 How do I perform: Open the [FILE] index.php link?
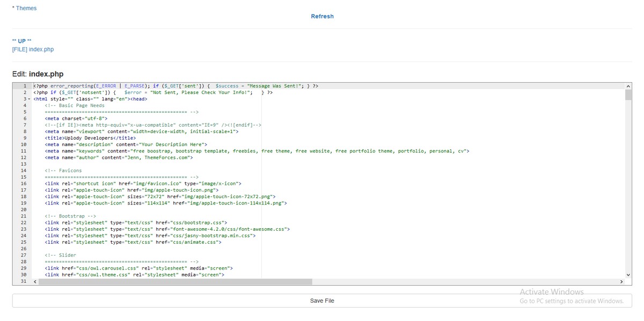click(32, 48)
